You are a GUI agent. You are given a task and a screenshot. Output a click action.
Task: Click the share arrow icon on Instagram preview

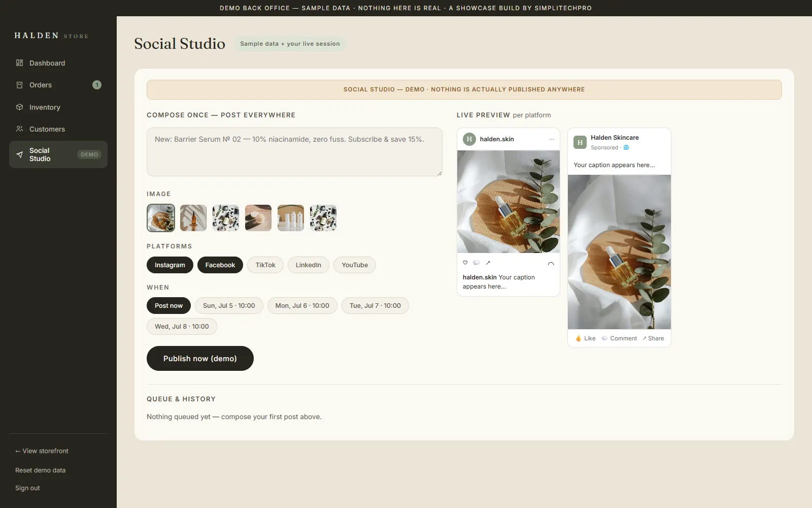(x=488, y=263)
